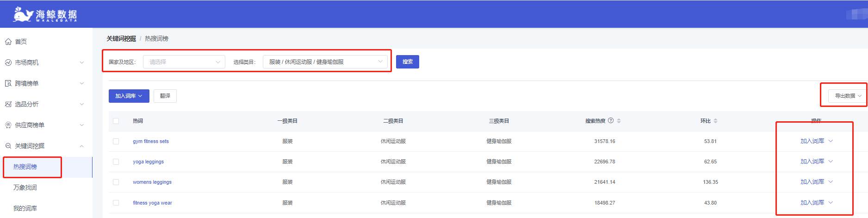Image resolution: width=868 pixels, height=218 pixels.
Task: Click the 市场商机 sidebar icon
Action: click(x=8, y=62)
